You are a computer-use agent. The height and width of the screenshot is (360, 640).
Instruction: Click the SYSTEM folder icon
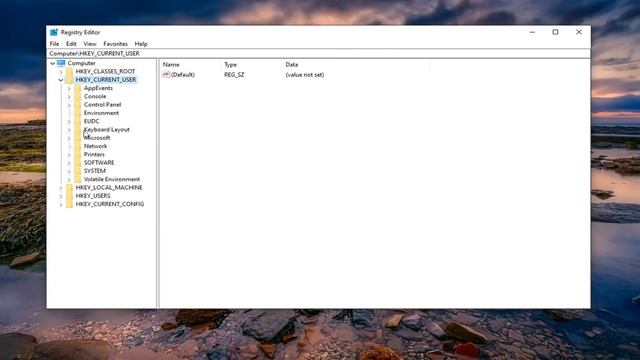tap(78, 171)
